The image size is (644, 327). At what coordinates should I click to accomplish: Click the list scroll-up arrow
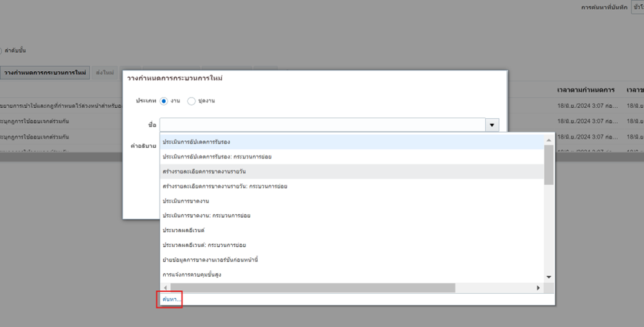pyautogui.click(x=549, y=140)
